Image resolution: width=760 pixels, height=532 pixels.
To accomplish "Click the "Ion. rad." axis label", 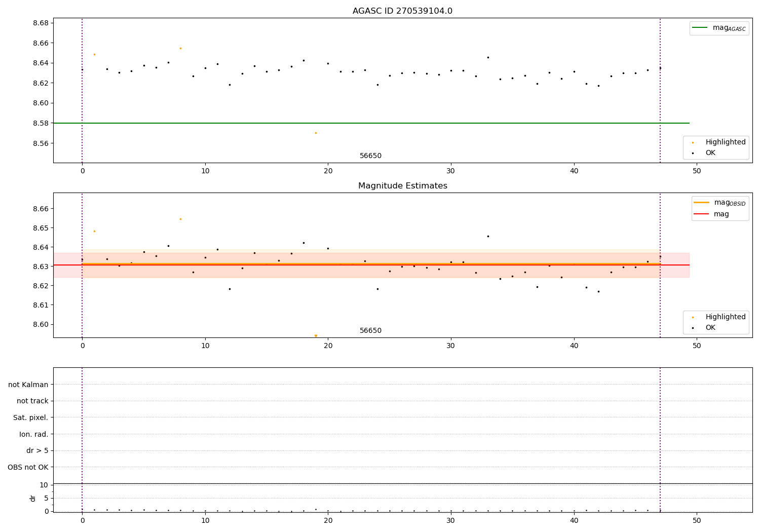I will (34, 434).
